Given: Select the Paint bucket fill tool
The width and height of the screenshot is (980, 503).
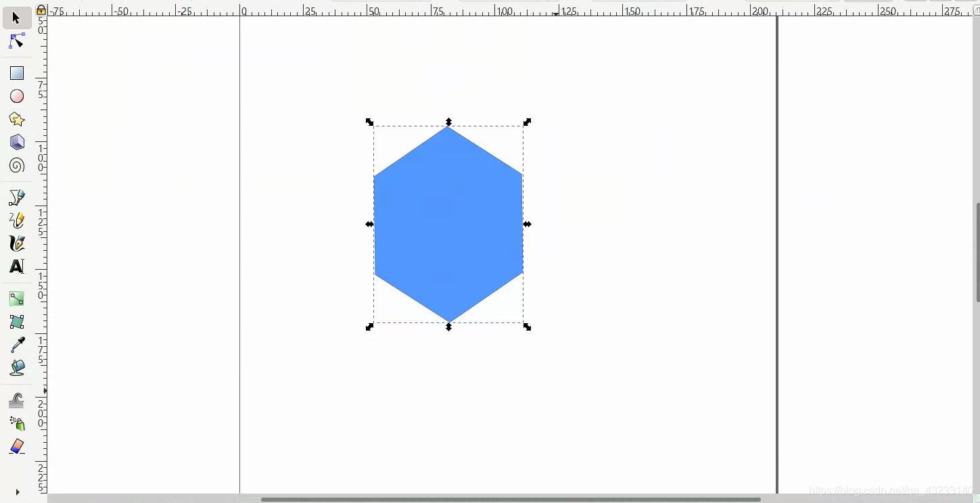Looking at the screenshot, I should [x=16, y=368].
